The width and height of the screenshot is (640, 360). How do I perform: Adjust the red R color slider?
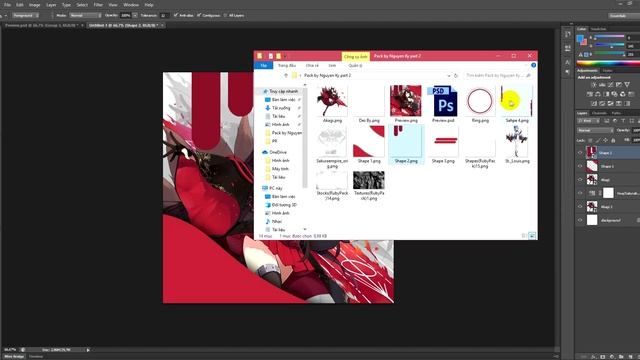coord(609,36)
